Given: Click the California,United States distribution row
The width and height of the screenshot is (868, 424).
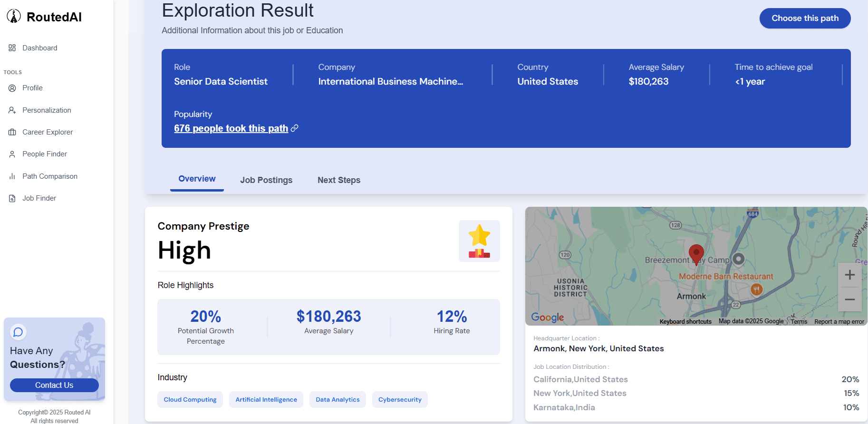Looking at the screenshot, I should [696, 379].
